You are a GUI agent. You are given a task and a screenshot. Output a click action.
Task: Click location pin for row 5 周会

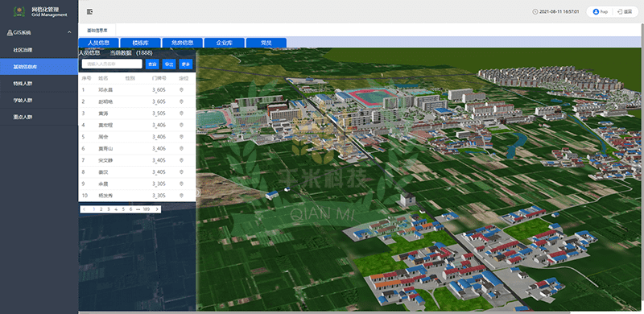pos(181,136)
